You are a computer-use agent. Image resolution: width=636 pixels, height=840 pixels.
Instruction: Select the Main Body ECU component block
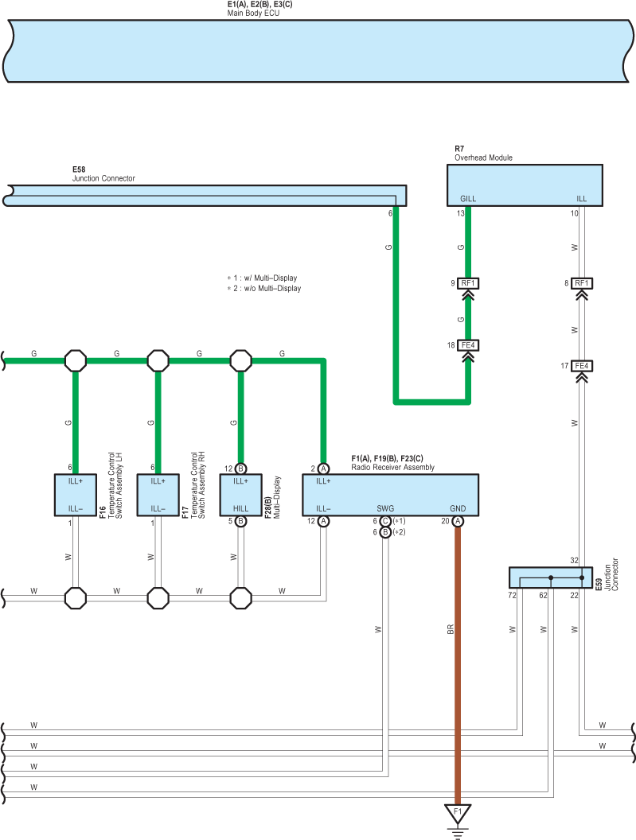pyautogui.click(x=318, y=51)
